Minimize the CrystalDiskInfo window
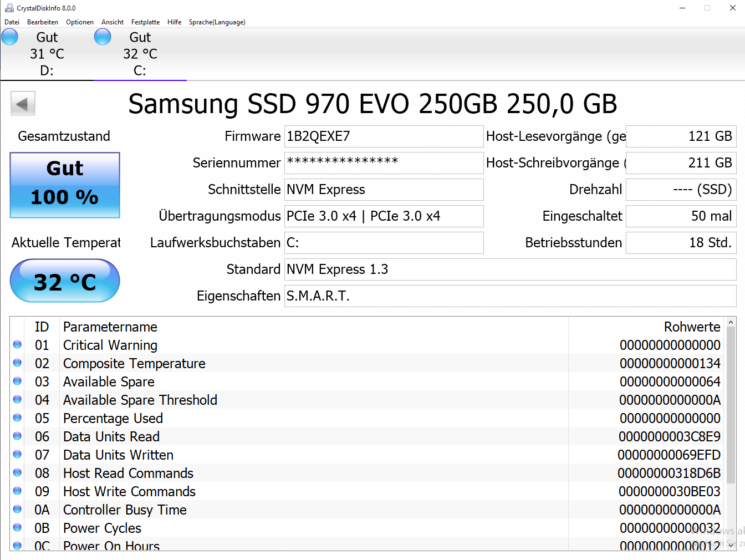This screenshot has width=745, height=560. 682,8
